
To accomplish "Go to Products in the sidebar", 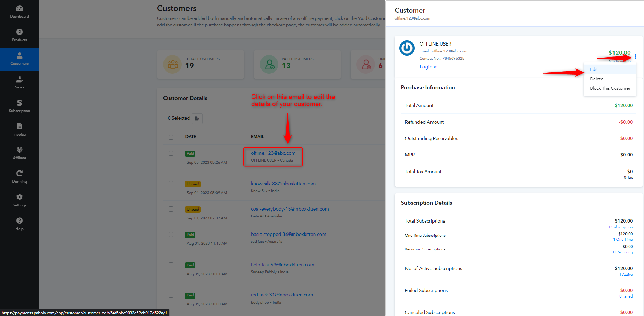I will coord(20,35).
